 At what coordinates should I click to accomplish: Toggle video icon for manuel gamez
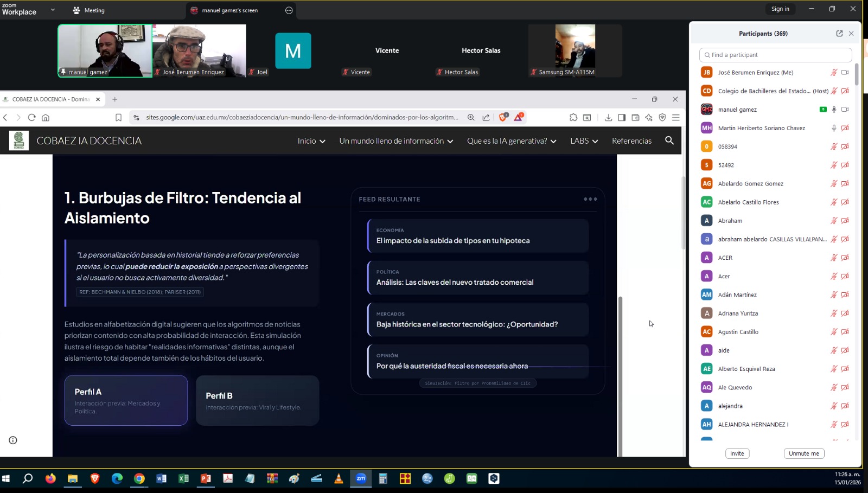tap(845, 110)
